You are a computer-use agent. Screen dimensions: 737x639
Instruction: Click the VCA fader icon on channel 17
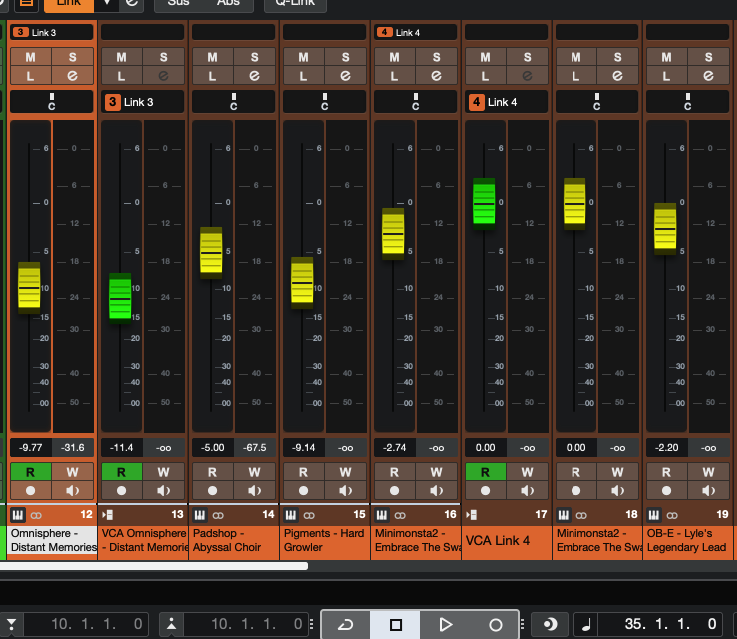[473, 515]
